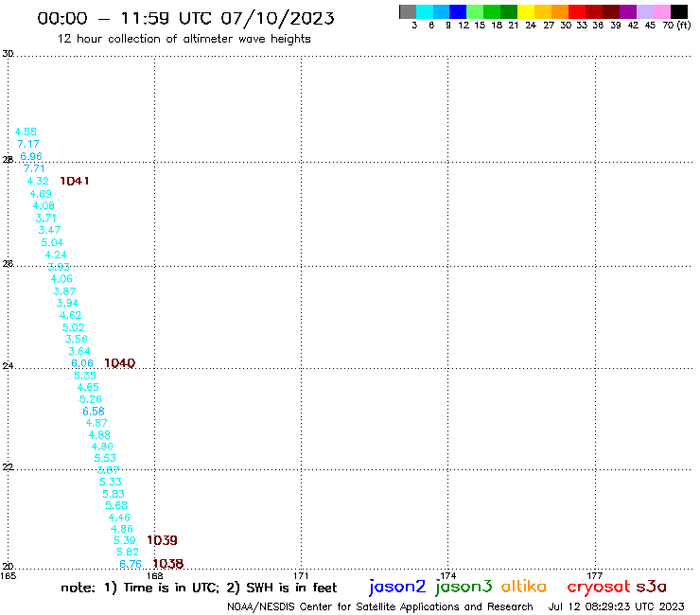The width and height of the screenshot is (700, 615).
Task: Click the wave height value 5.83
Action: coord(114,494)
